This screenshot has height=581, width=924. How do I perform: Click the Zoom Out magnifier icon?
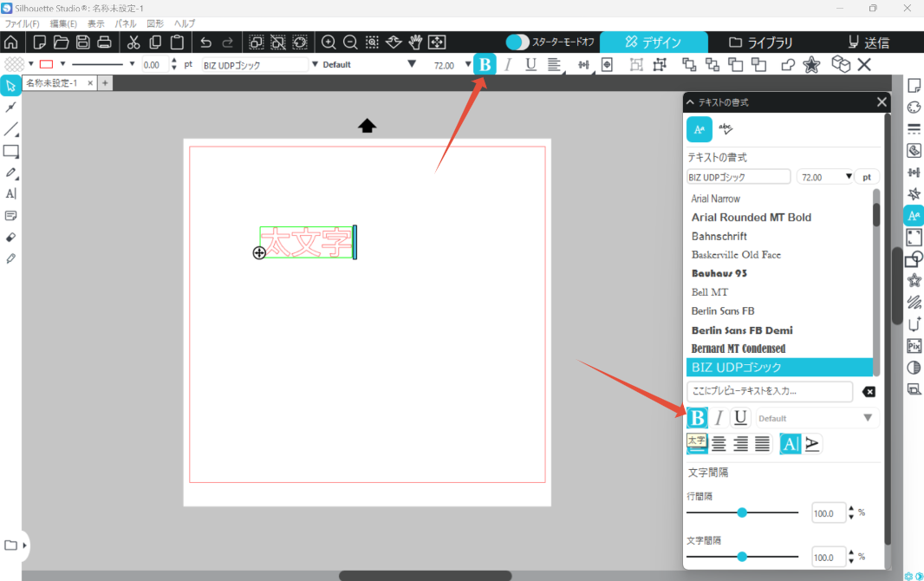(x=350, y=42)
